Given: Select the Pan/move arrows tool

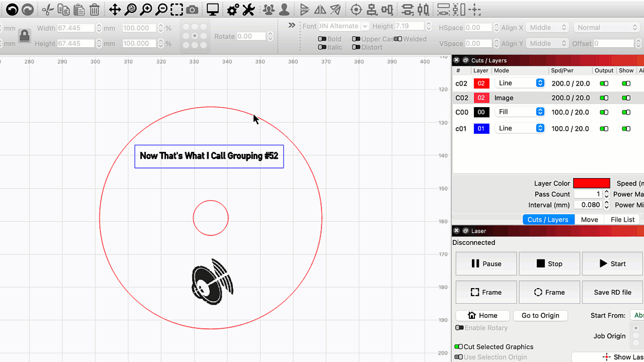Looking at the screenshot, I should [115, 10].
